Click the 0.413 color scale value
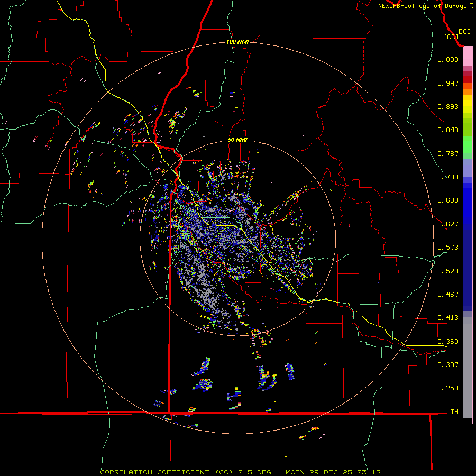Image resolution: width=476 pixels, height=476 pixels. click(x=448, y=318)
